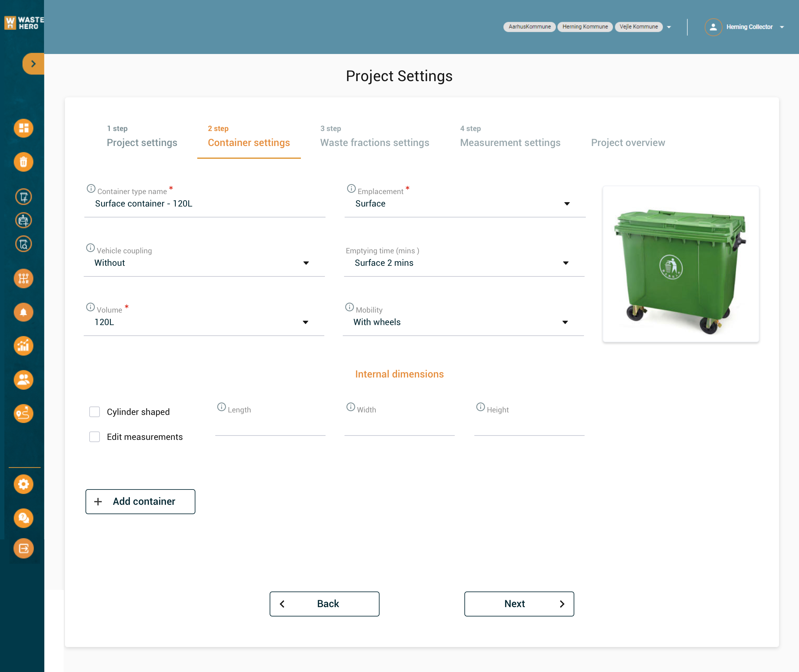
Task: Click the Internal dimensions heading
Action: point(399,374)
